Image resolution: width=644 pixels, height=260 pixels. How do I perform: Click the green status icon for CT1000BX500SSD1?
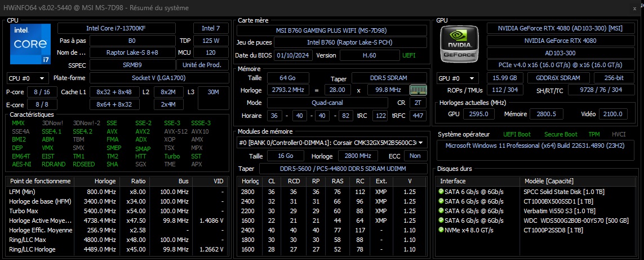tap(441, 201)
